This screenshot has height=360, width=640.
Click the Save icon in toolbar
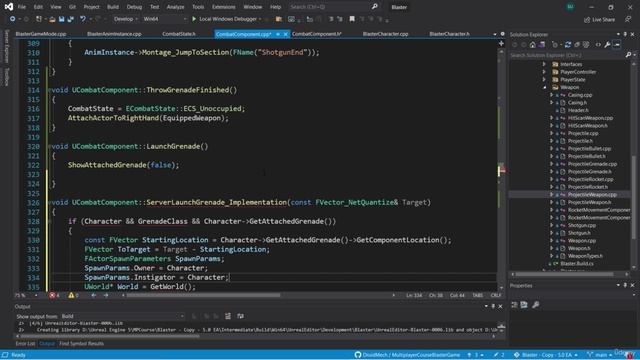61,19
